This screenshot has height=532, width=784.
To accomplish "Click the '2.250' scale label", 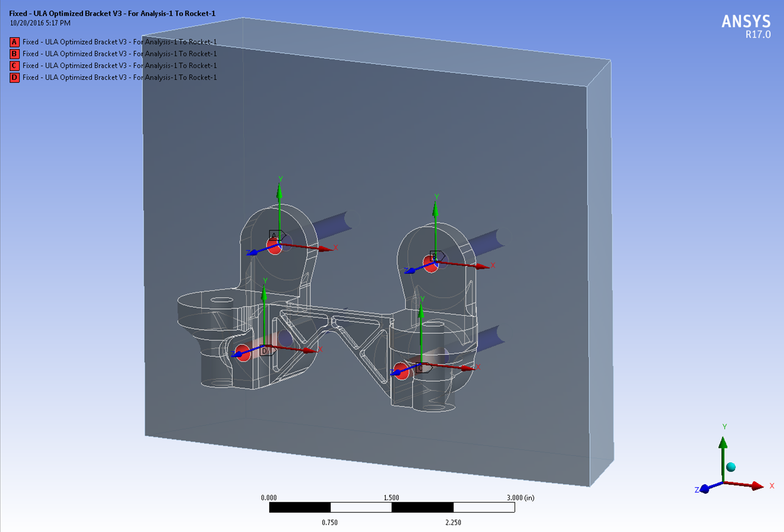I will [453, 522].
